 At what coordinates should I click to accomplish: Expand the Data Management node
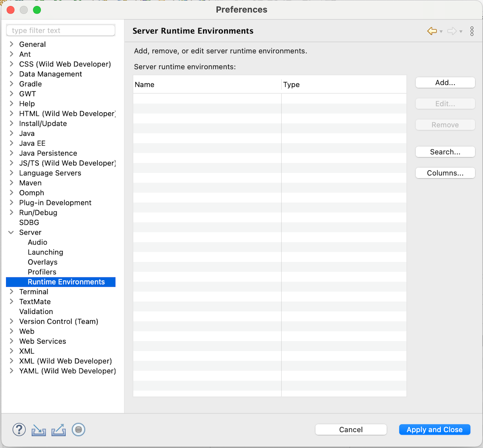(x=11, y=74)
